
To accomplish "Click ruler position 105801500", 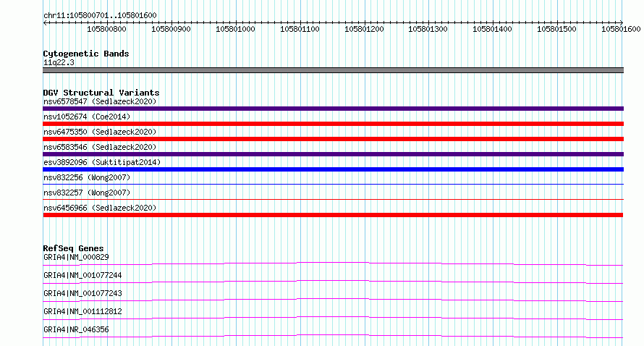I will (x=557, y=29).
